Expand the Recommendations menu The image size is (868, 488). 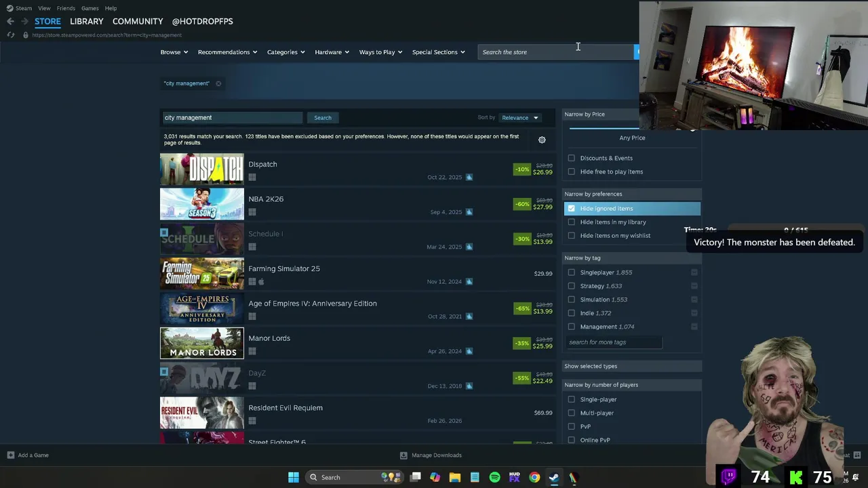pyautogui.click(x=227, y=52)
